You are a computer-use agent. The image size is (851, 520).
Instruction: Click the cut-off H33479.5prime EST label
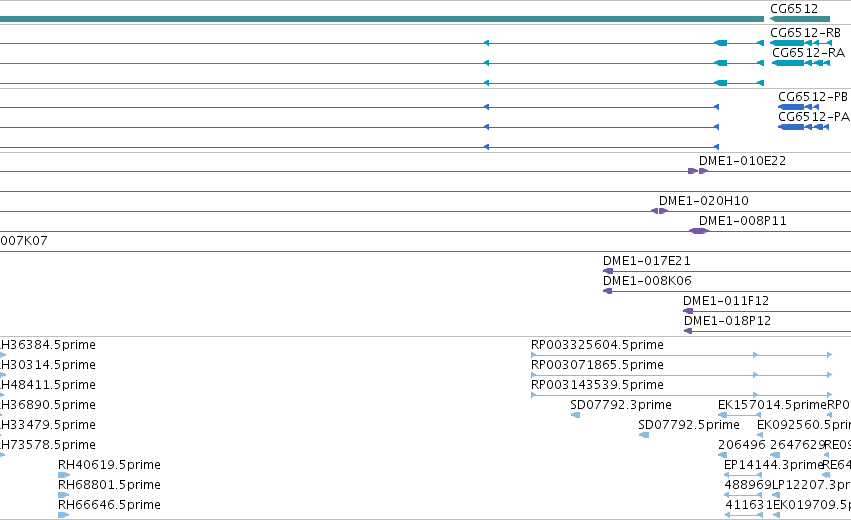[x=48, y=425]
